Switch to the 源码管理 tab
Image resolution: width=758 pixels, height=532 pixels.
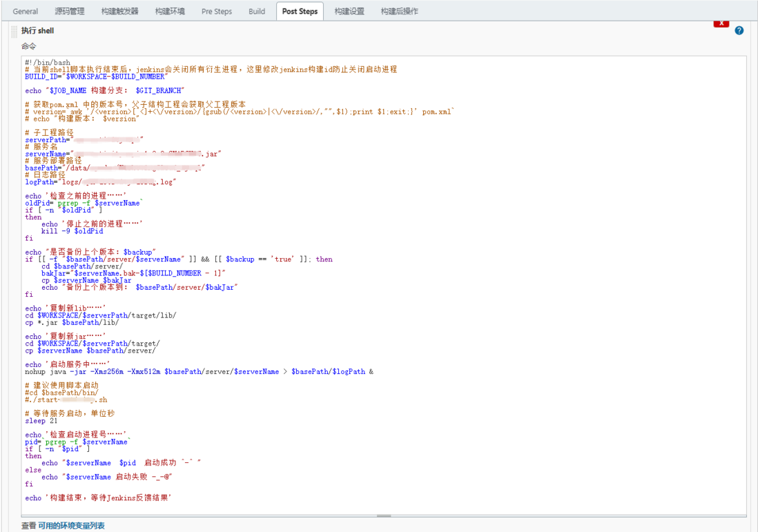[69, 11]
